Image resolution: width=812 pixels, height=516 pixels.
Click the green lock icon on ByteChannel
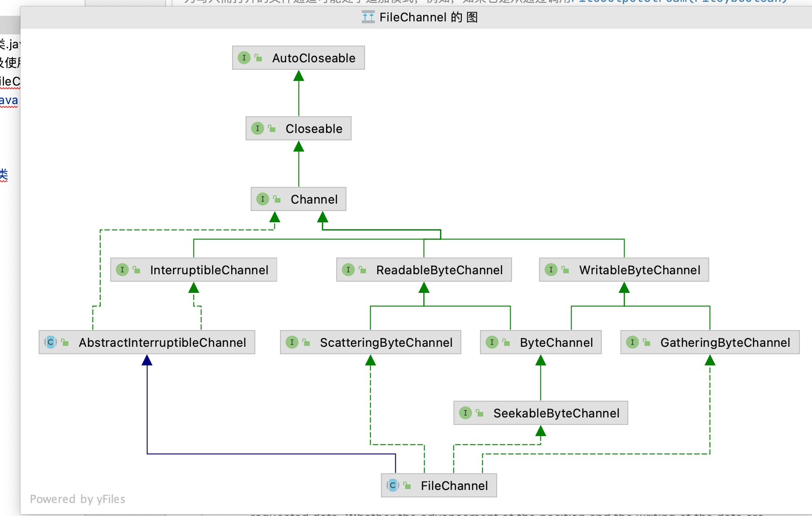[506, 343]
